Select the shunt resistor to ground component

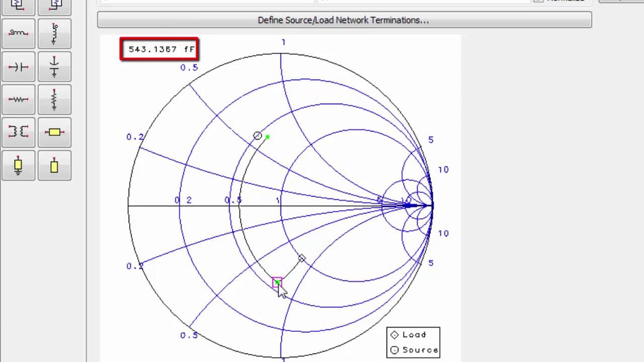pyautogui.click(x=54, y=100)
